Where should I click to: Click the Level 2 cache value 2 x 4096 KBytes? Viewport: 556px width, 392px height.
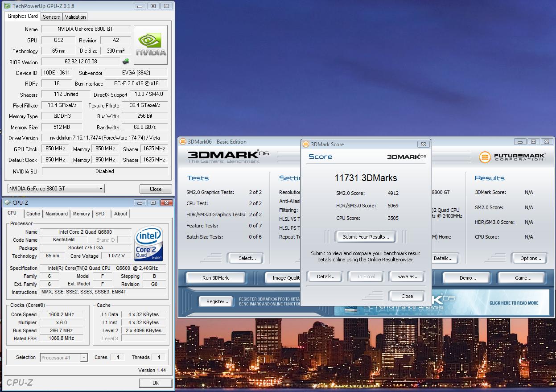(x=144, y=330)
